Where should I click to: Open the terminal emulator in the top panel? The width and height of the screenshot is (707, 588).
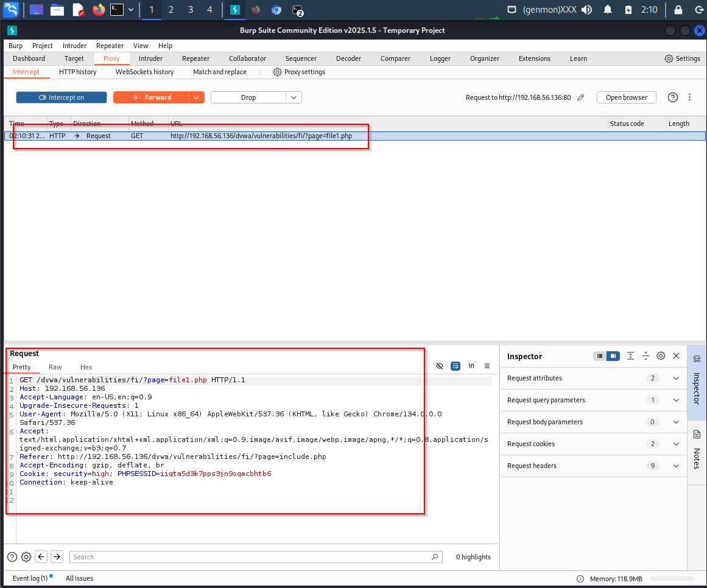(117, 10)
